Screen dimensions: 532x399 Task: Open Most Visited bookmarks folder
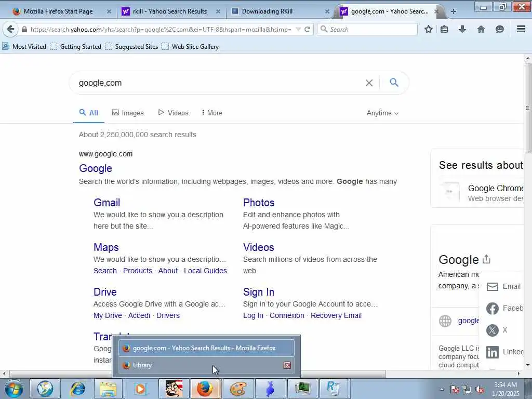click(24, 46)
